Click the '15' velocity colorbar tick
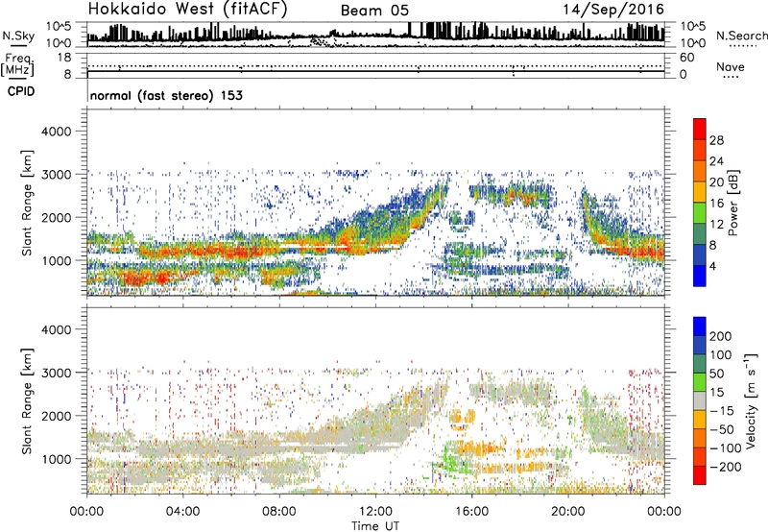The image size is (768, 532). 716,393
